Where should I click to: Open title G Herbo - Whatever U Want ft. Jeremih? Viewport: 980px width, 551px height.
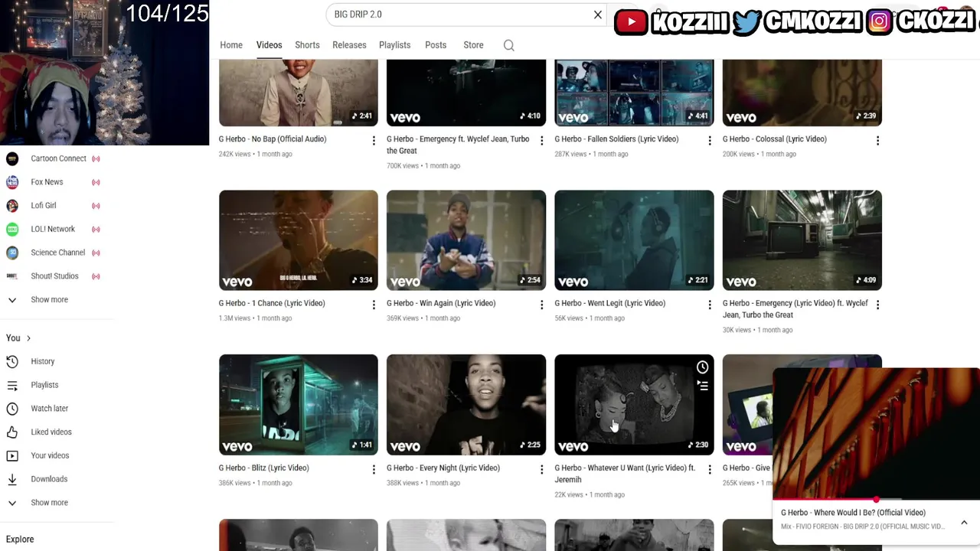pos(625,474)
